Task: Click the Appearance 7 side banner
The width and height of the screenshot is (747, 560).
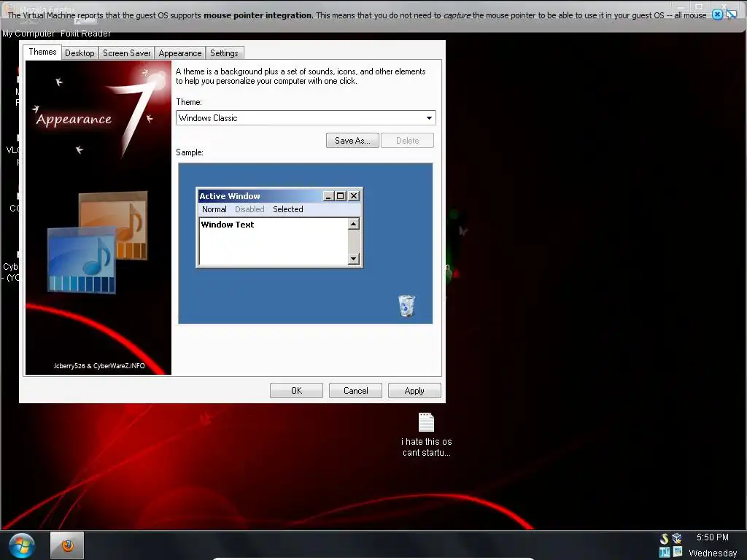Action: (x=98, y=217)
